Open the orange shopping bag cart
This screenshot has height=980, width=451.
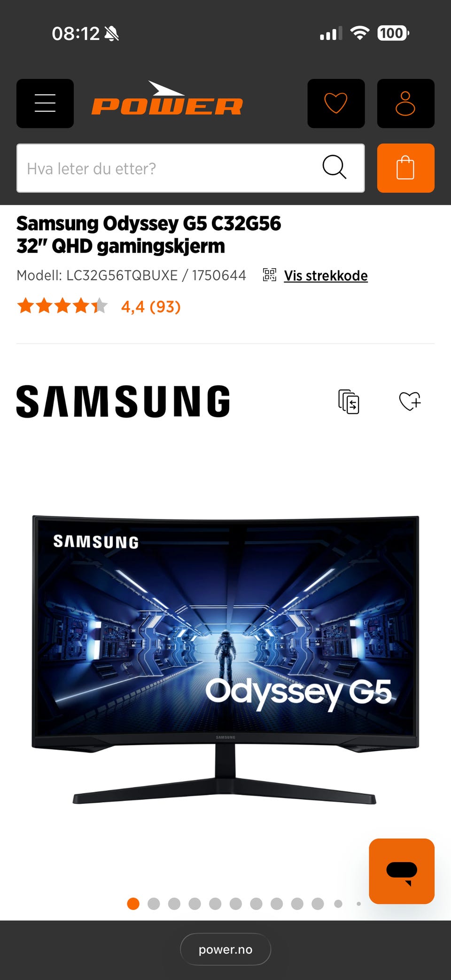pos(405,168)
